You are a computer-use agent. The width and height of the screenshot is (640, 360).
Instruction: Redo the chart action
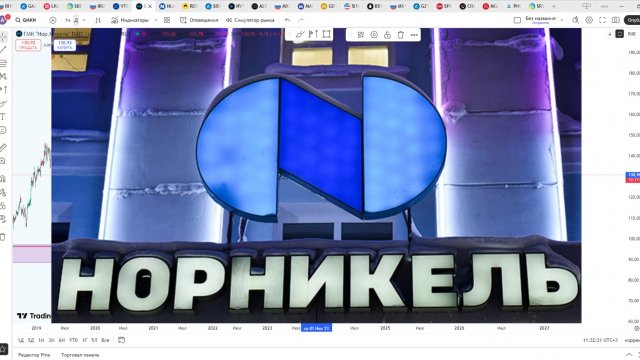coord(301,20)
